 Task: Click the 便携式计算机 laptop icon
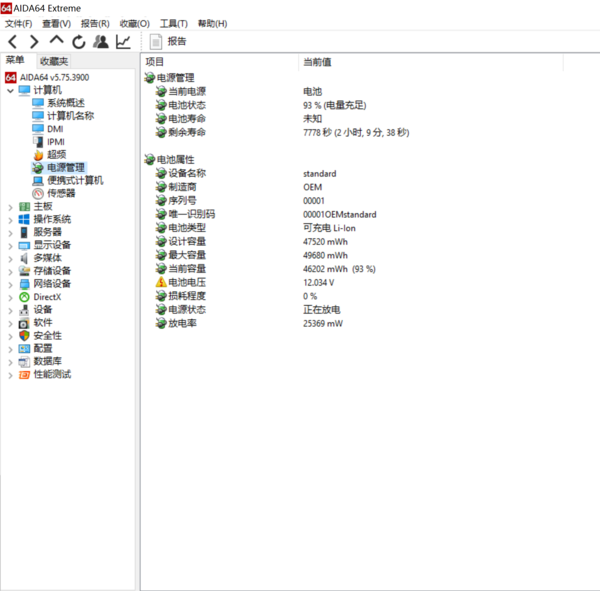click(x=38, y=180)
